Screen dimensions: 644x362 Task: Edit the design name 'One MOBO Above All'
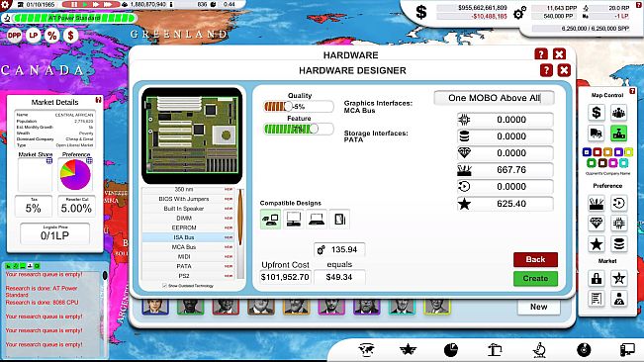[494, 98]
